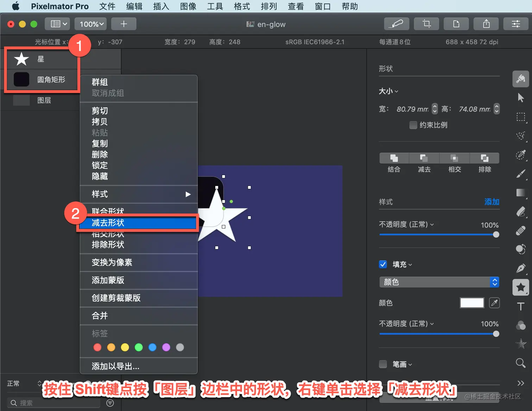Pick the red color tag

click(97, 348)
